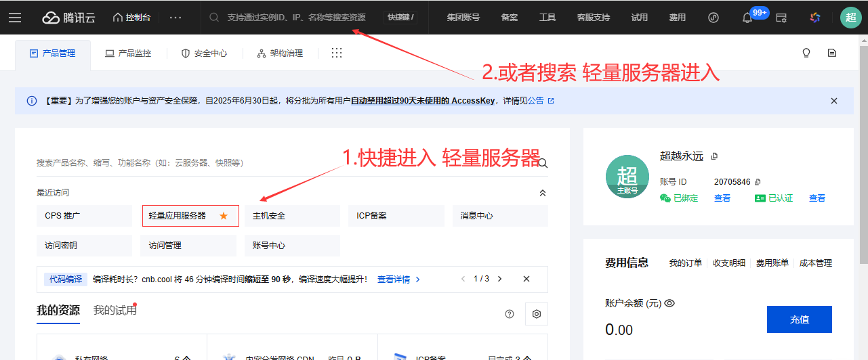Switch to the 产品监控 tab
Image resolution: width=868 pixels, height=360 pixels.
(x=128, y=53)
